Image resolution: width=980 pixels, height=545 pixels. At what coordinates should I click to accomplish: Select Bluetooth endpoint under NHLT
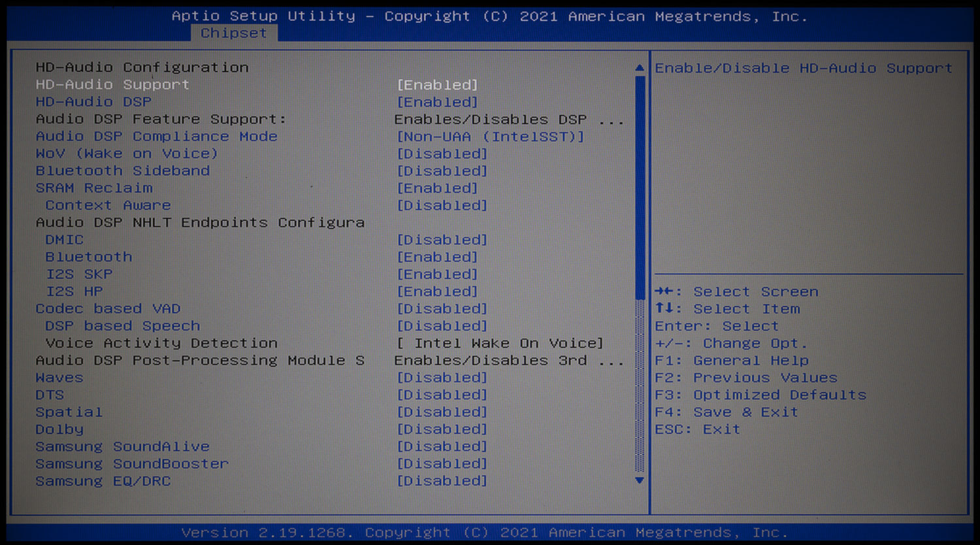click(89, 257)
